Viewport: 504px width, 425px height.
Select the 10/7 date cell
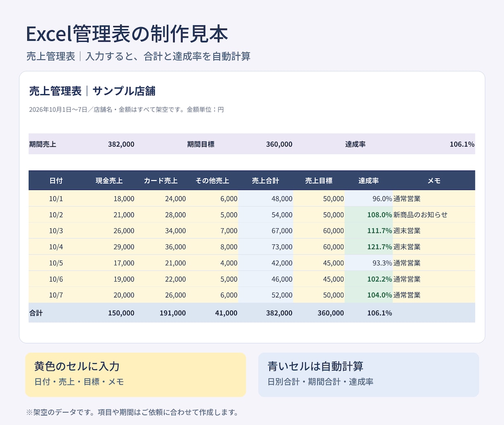[x=56, y=295]
